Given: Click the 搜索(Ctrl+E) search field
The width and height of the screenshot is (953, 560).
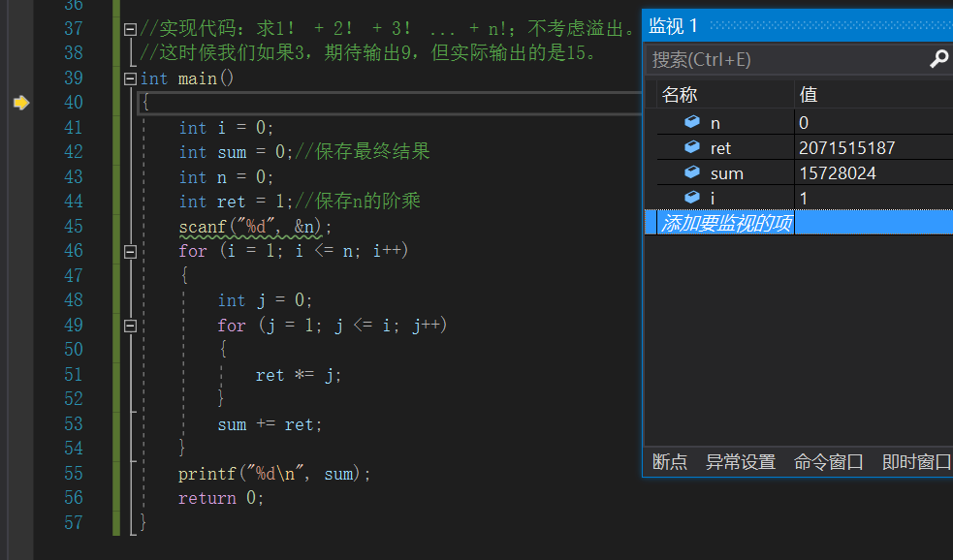Looking at the screenshot, I should click(787, 59).
